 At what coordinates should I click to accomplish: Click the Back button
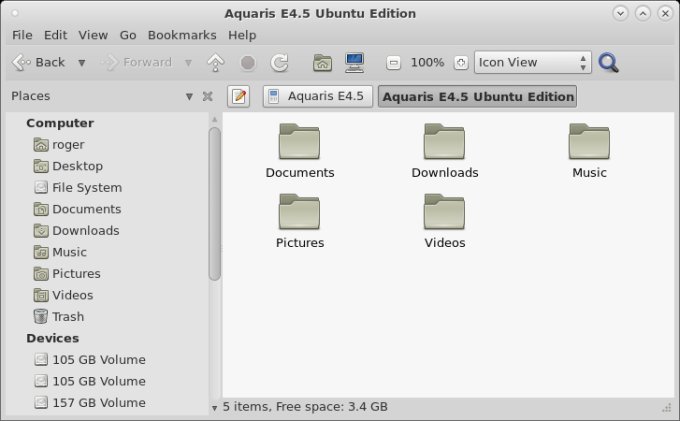(39, 63)
